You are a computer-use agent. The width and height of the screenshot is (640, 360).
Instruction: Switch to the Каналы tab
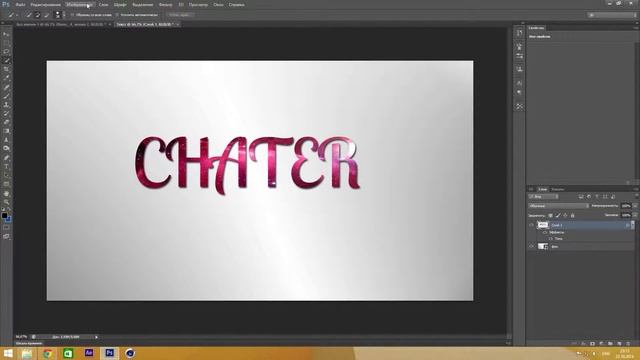point(557,189)
